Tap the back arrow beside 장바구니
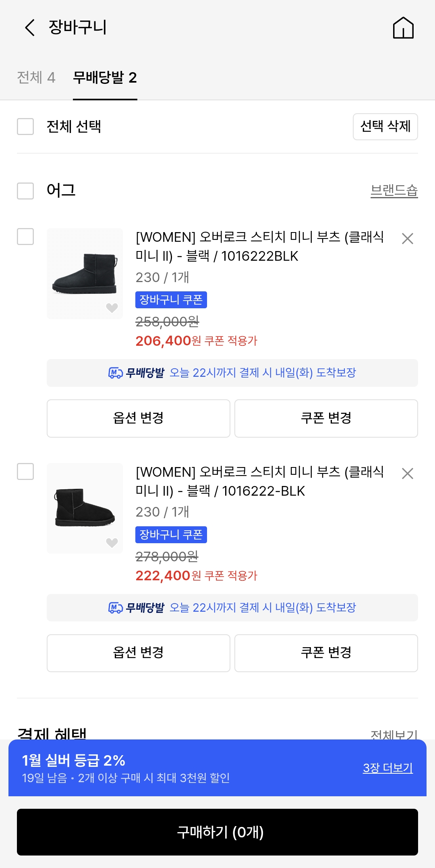Image resolution: width=435 pixels, height=868 pixels. [x=30, y=27]
